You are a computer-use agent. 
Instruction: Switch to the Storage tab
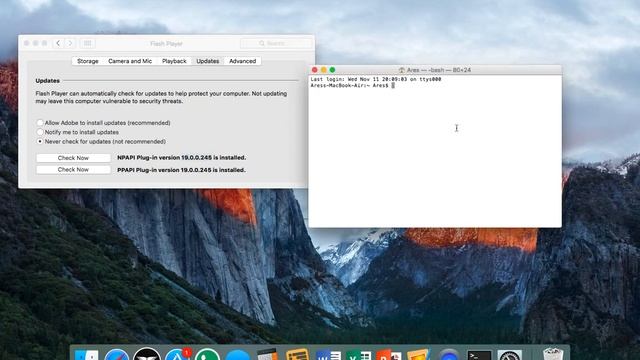coord(88,61)
